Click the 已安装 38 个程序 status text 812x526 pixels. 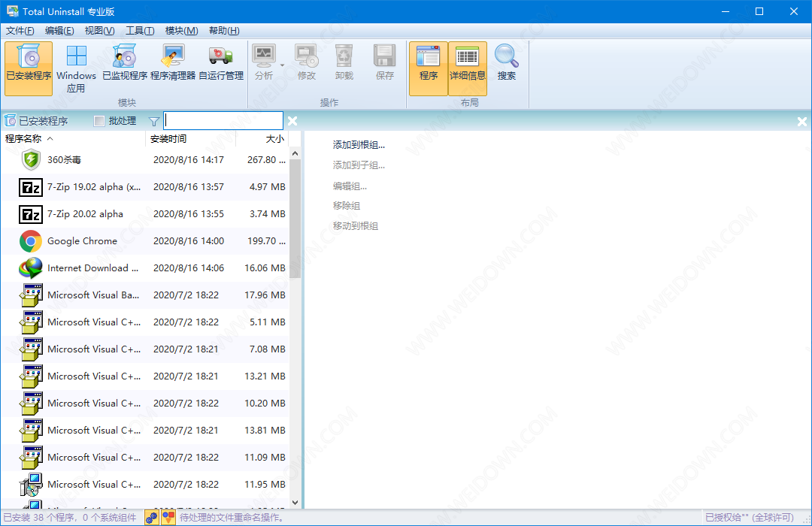(x=39, y=518)
